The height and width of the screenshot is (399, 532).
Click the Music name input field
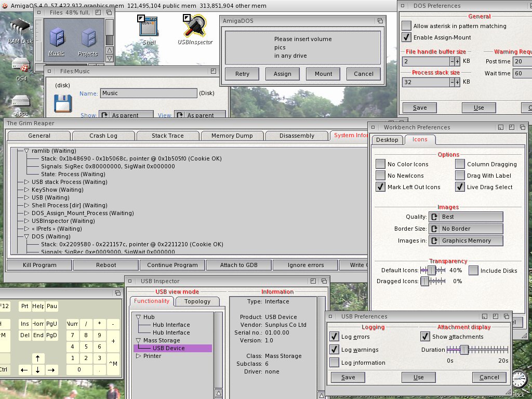pyautogui.click(x=148, y=94)
